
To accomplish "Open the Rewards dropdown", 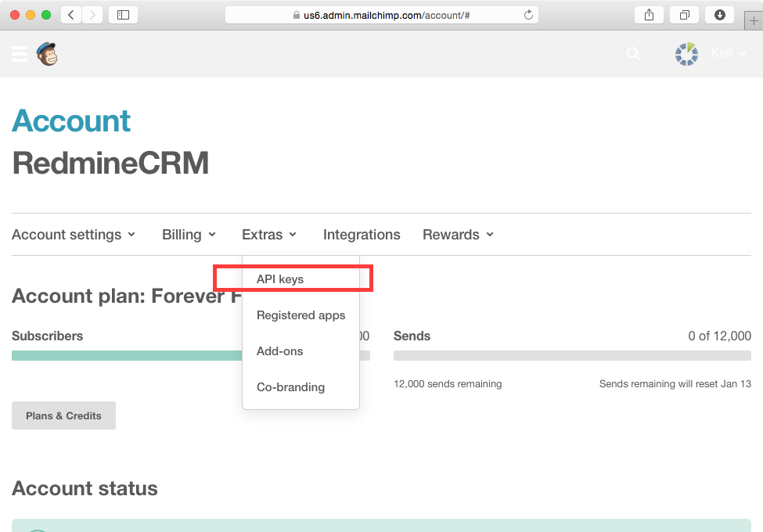I will [x=458, y=234].
